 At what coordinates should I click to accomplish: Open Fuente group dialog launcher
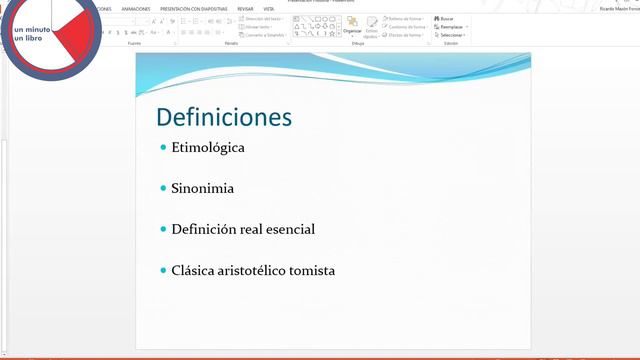(175, 43)
